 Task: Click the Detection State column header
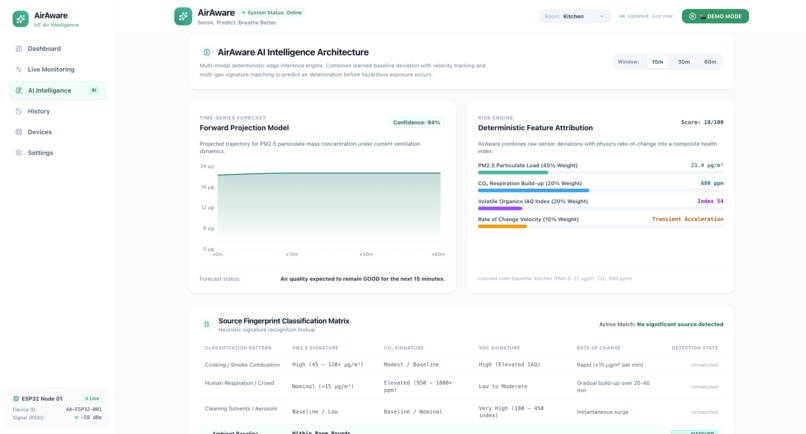pos(695,348)
